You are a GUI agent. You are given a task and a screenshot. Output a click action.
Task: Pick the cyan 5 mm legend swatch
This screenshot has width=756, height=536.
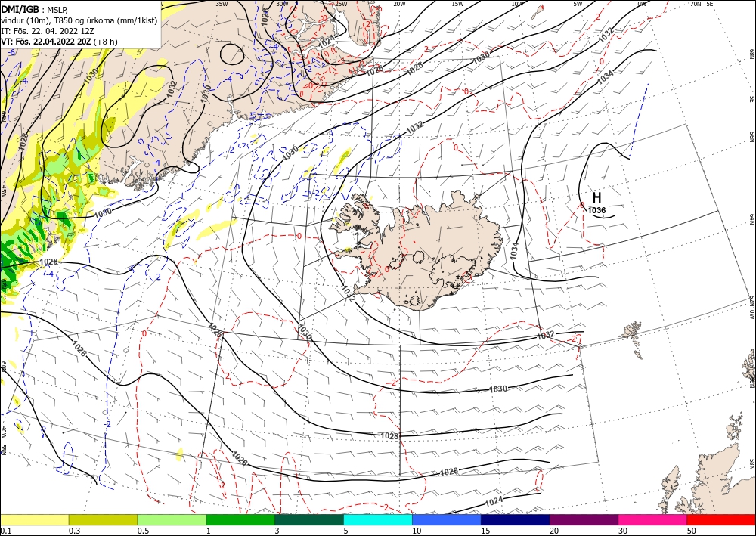pyautogui.click(x=378, y=519)
